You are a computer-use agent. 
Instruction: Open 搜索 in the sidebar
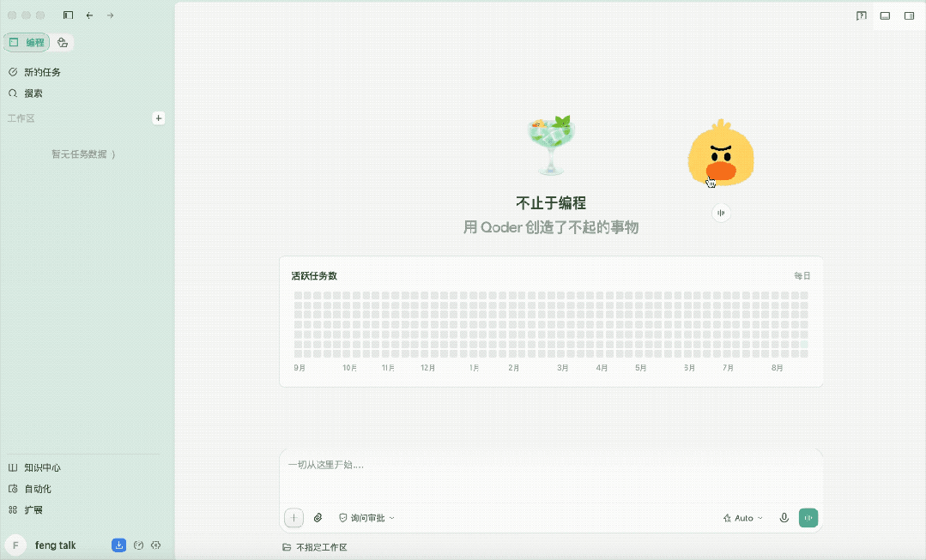coord(26,93)
